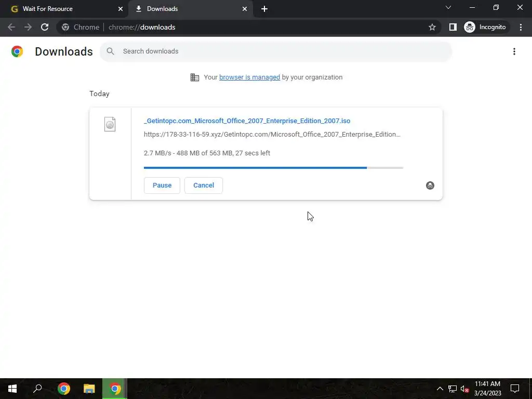
Task: Open the Microsoft_Office_2007 ISO file link
Action: click(x=247, y=121)
